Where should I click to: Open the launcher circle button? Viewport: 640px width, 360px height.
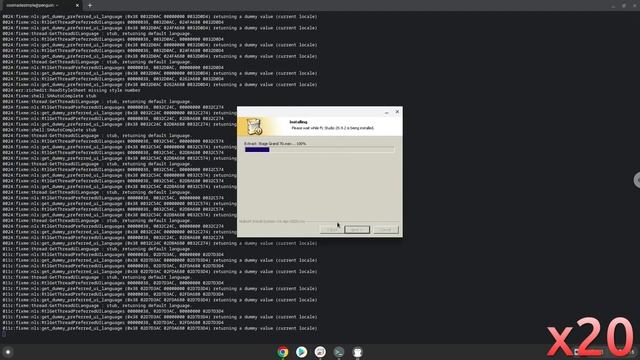[x=8, y=352]
